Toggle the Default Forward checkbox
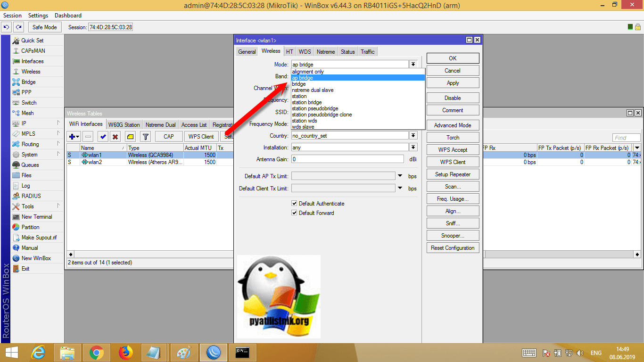The image size is (644, 362). [x=295, y=213]
